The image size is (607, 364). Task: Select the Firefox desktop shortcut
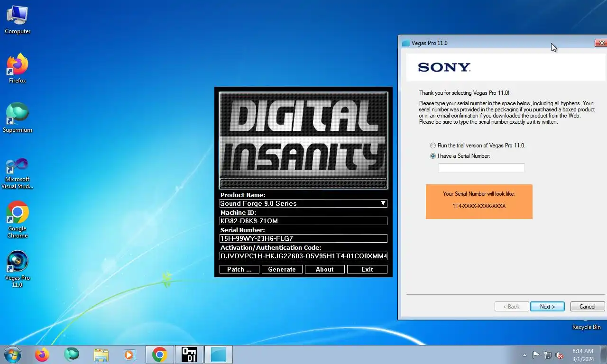(18, 69)
